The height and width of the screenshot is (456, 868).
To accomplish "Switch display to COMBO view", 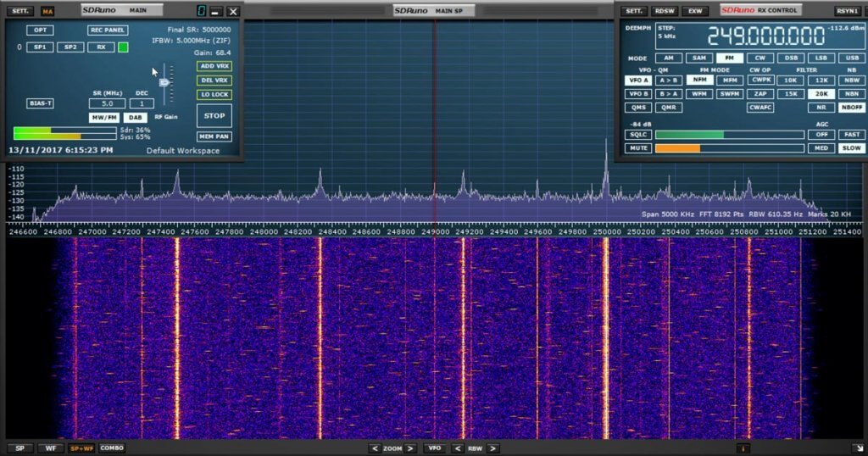I will coord(112,448).
